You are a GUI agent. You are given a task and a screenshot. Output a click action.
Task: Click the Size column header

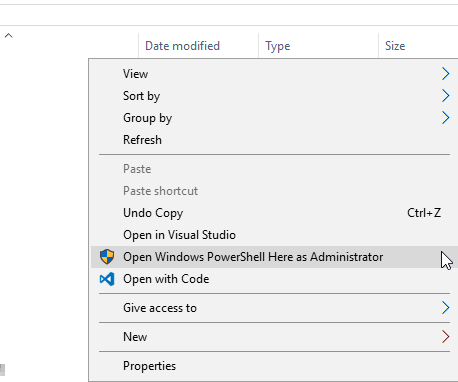click(418, 46)
